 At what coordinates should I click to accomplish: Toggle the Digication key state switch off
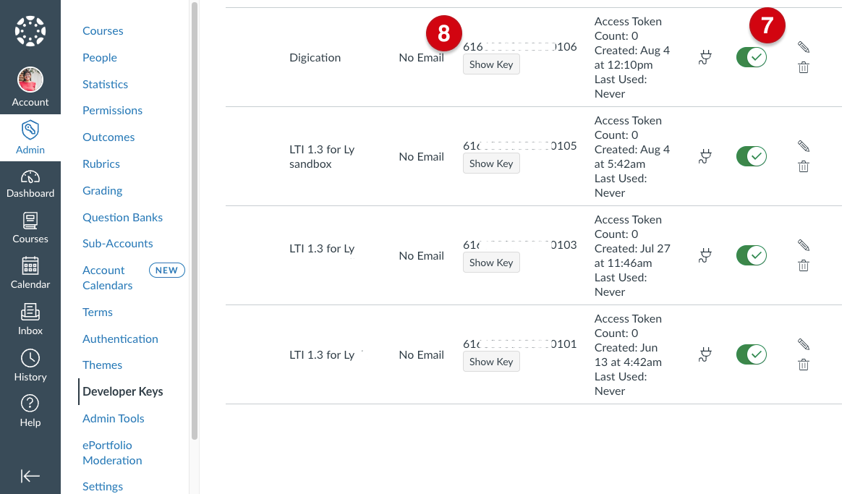click(752, 57)
